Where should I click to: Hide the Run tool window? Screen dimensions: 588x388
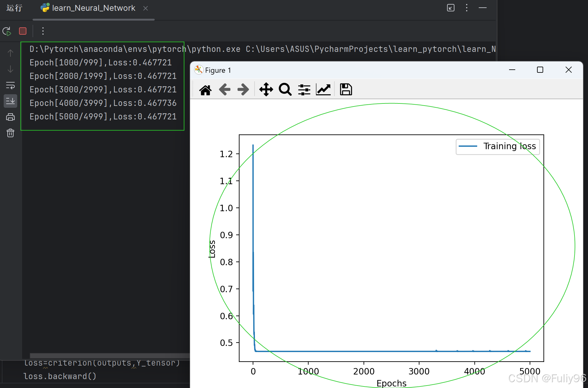click(483, 8)
